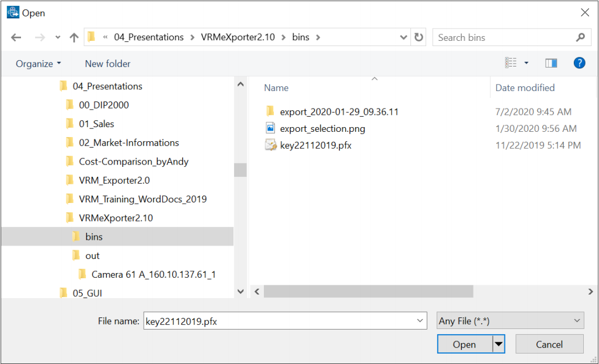
Task: Click the change view layout icon
Action: [511, 63]
